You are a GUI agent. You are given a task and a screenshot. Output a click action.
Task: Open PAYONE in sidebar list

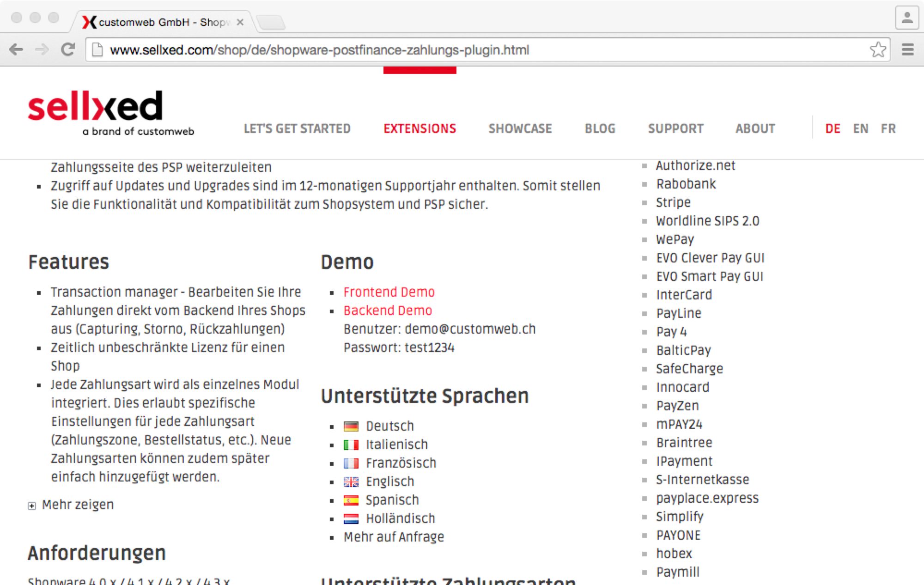[678, 535]
